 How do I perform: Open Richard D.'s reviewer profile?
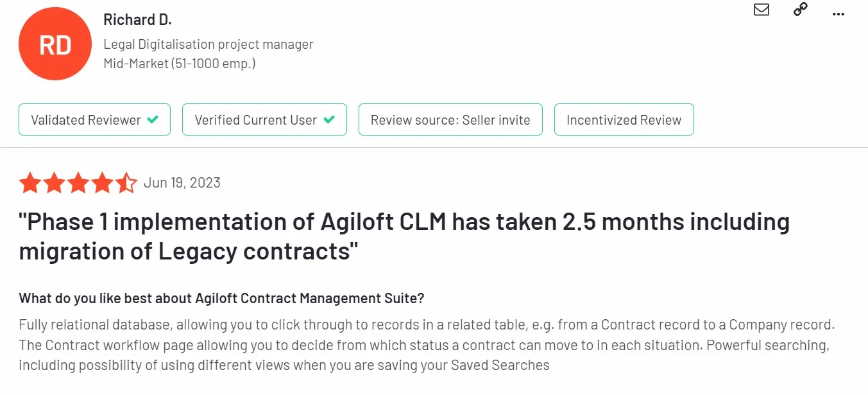coord(137,19)
